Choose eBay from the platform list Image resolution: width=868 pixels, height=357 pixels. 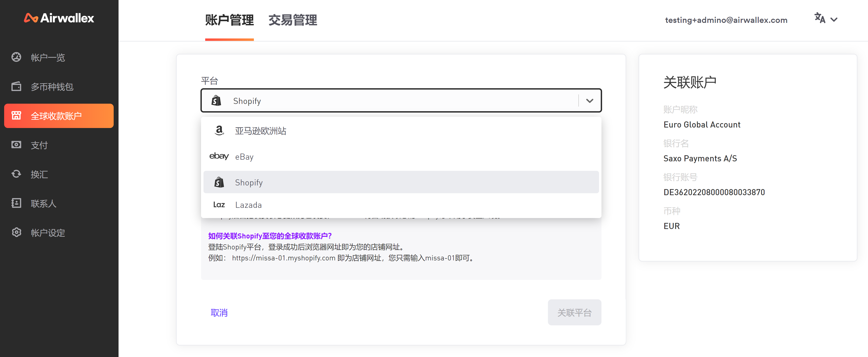[244, 156]
